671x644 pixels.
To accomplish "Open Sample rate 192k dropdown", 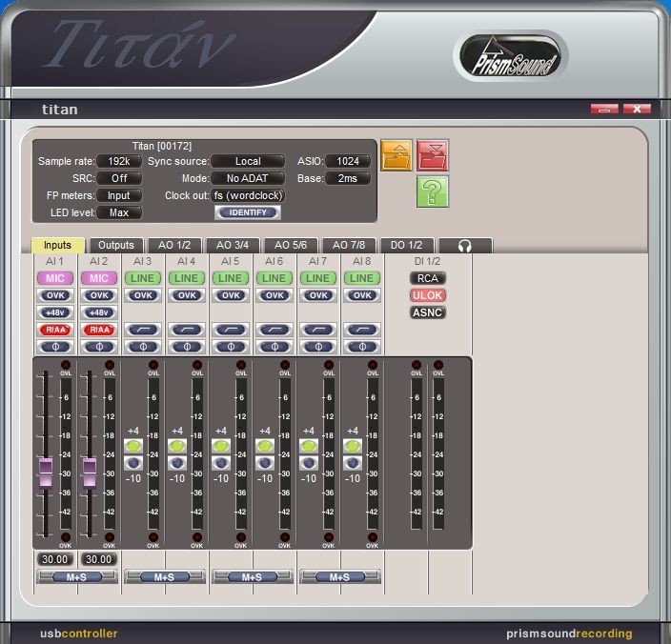I will [119, 161].
